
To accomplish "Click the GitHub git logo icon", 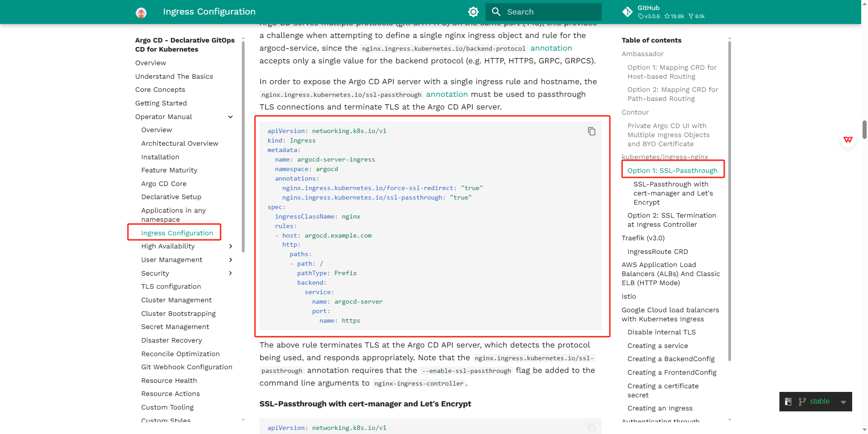I will tap(627, 12).
